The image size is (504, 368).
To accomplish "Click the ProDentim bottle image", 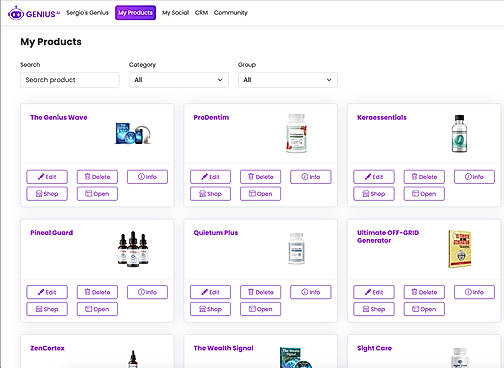I will (296, 133).
